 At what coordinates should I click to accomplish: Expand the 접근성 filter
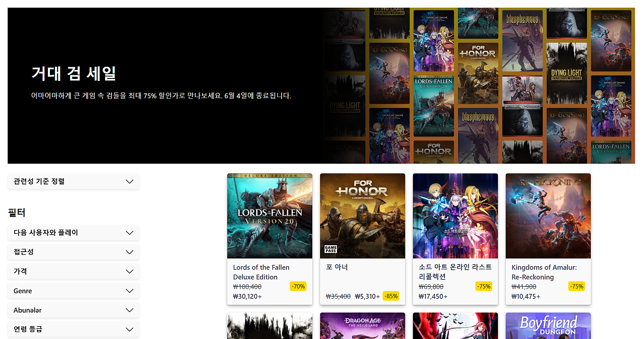(74, 252)
